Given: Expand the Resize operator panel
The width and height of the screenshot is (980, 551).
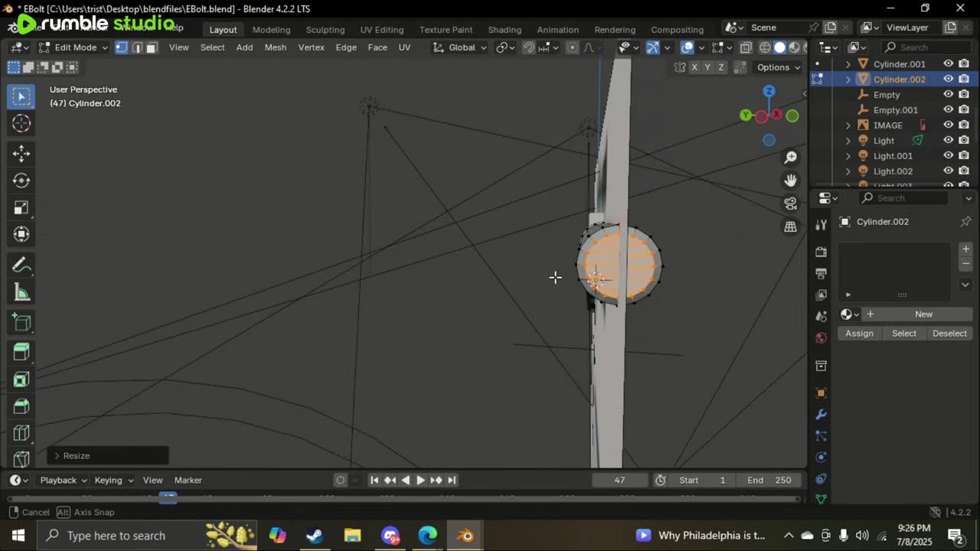Looking at the screenshot, I should [107, 455].
